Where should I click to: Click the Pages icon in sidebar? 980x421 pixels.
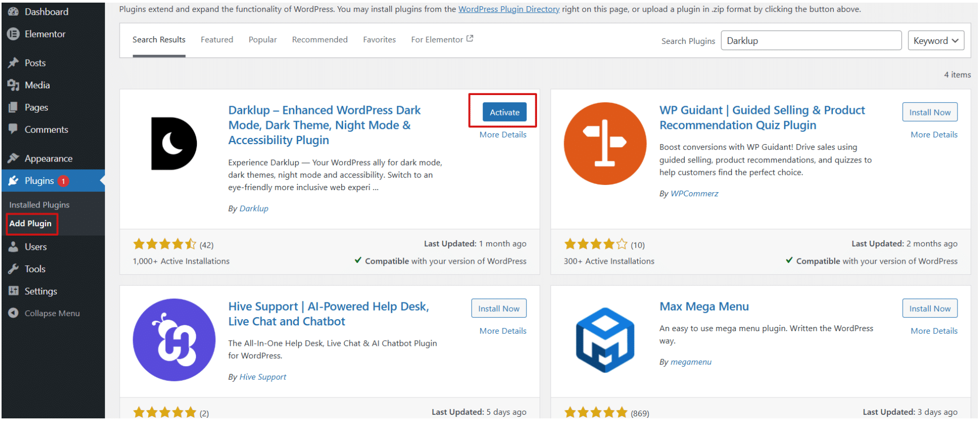[x=14, y=108]
